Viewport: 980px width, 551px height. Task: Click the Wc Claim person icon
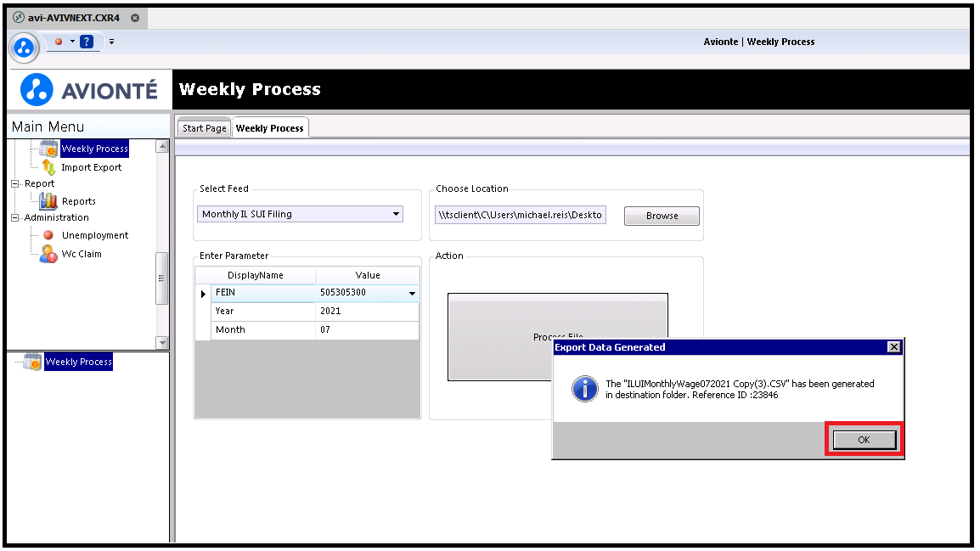(48, 254)
